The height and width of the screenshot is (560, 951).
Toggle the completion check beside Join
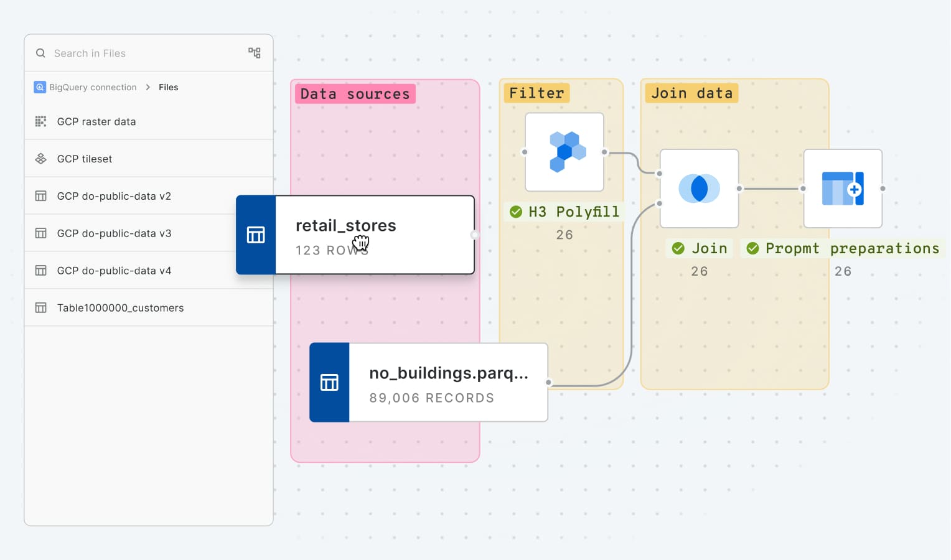click(x=678, y=248)
